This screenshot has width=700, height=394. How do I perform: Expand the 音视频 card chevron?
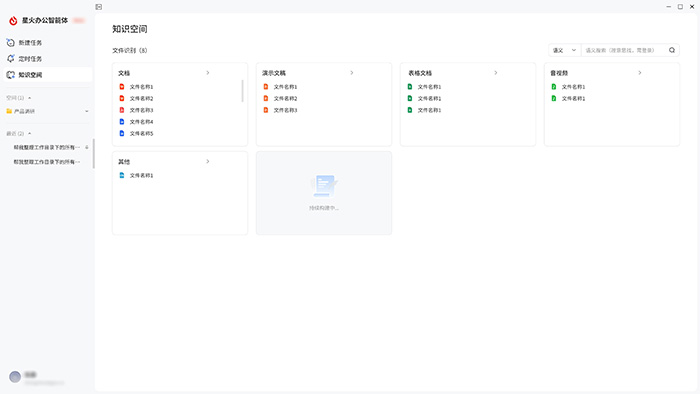[640, 73]
